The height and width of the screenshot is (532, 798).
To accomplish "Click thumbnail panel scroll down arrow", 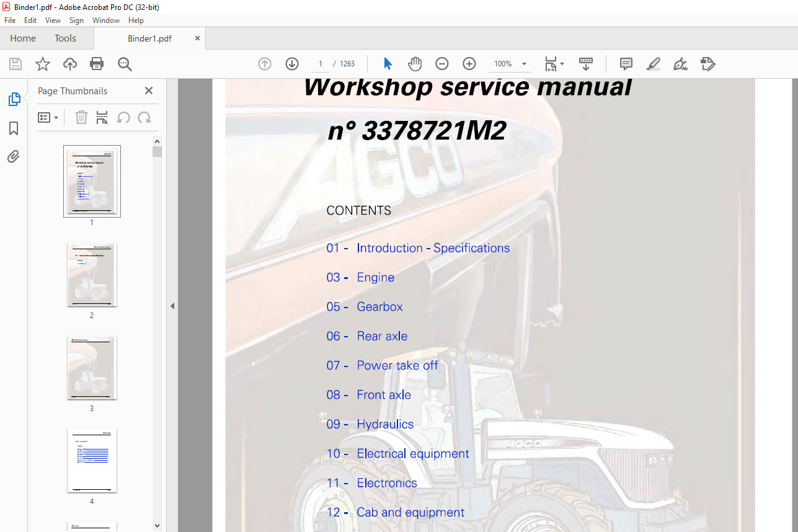I will click(x=157, y=526).
